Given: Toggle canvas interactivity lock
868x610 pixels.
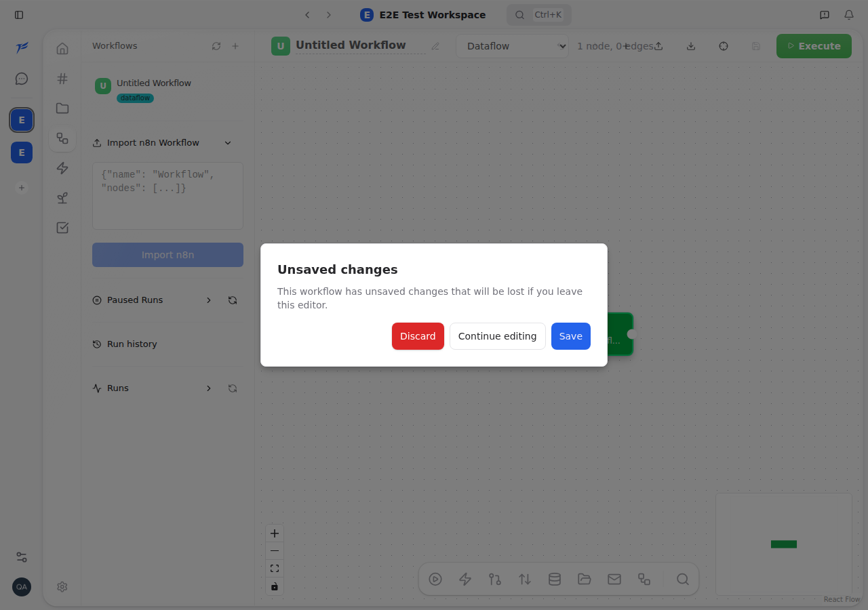Looking at the screenshot, I should pyautogui.click(x=275, y=586).
